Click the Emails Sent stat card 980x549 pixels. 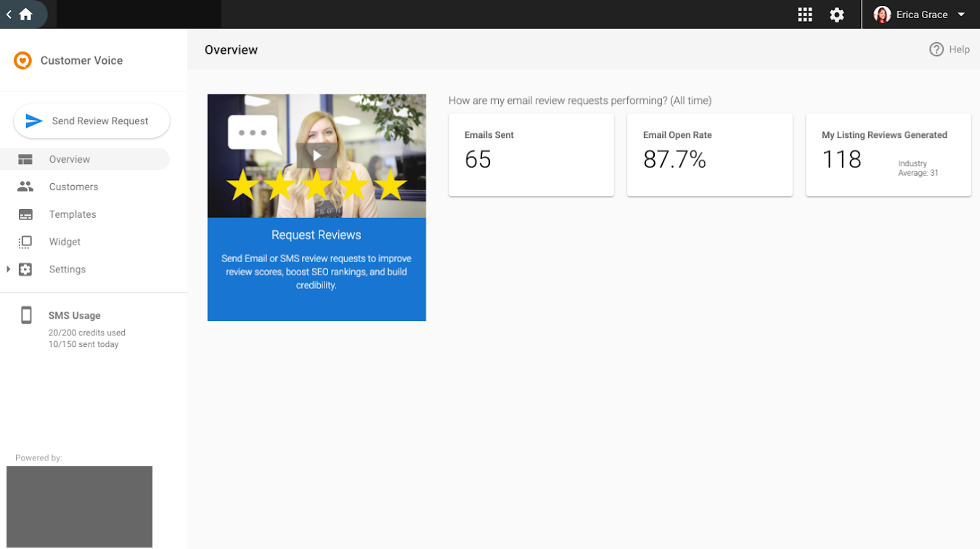point(531,155)
